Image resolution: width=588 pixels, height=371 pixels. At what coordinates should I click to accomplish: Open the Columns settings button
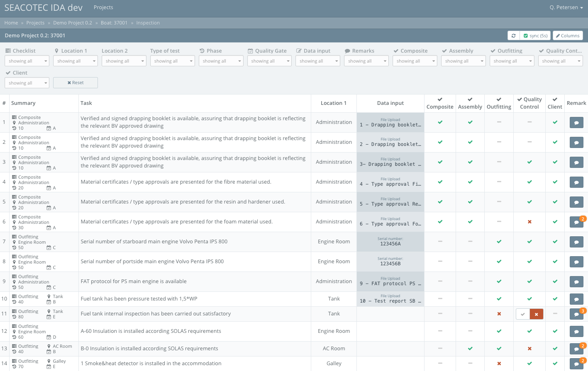coord(568,36)
